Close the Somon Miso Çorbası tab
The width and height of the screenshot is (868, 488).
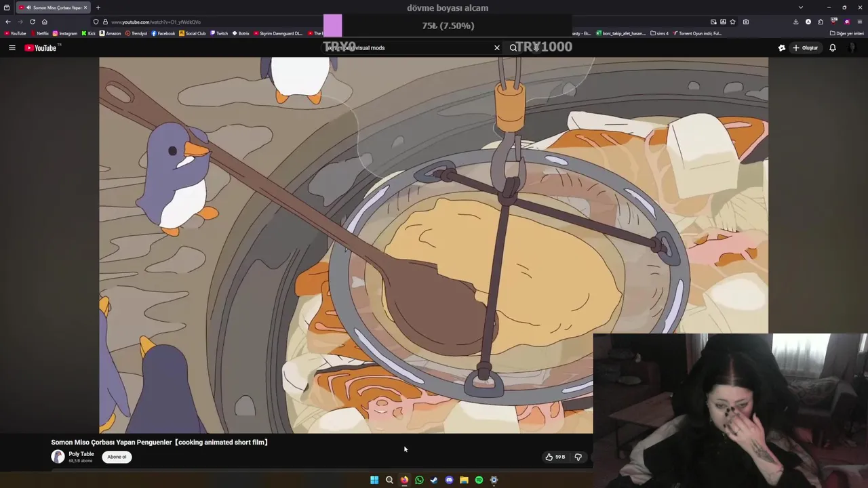tap(85, 7)
